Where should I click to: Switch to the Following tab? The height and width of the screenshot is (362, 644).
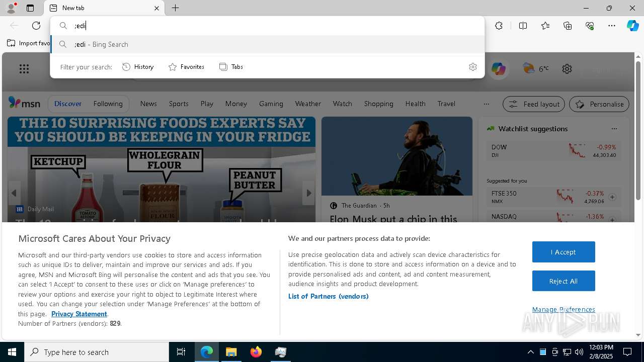click(108, 104)
